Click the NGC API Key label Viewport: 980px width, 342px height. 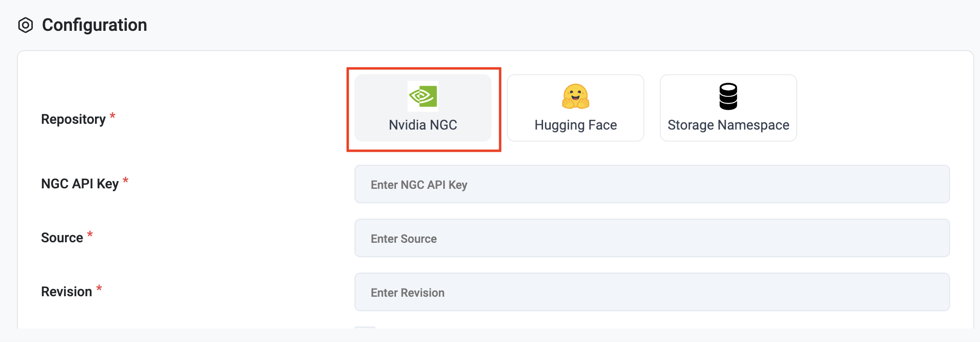click(80, 184)
